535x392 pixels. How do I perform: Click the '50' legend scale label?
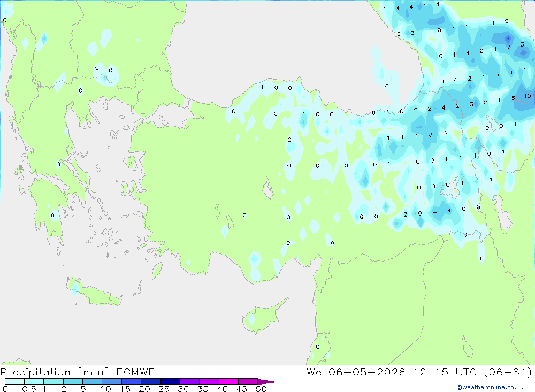click(261, 389)
